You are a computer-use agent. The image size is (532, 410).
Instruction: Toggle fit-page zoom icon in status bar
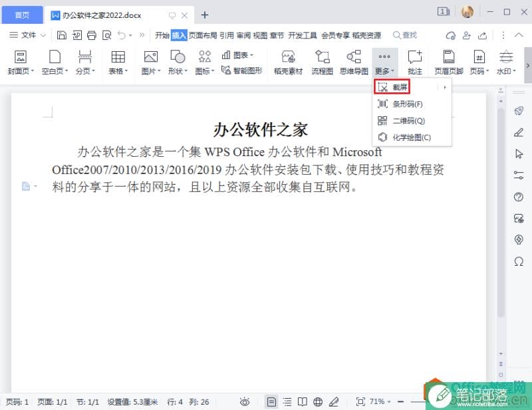360,402
